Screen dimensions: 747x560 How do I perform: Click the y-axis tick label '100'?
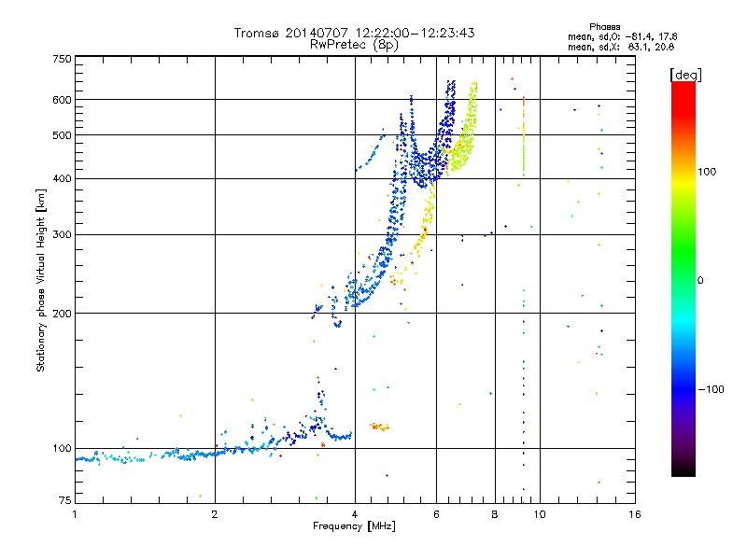pos(62,449)
